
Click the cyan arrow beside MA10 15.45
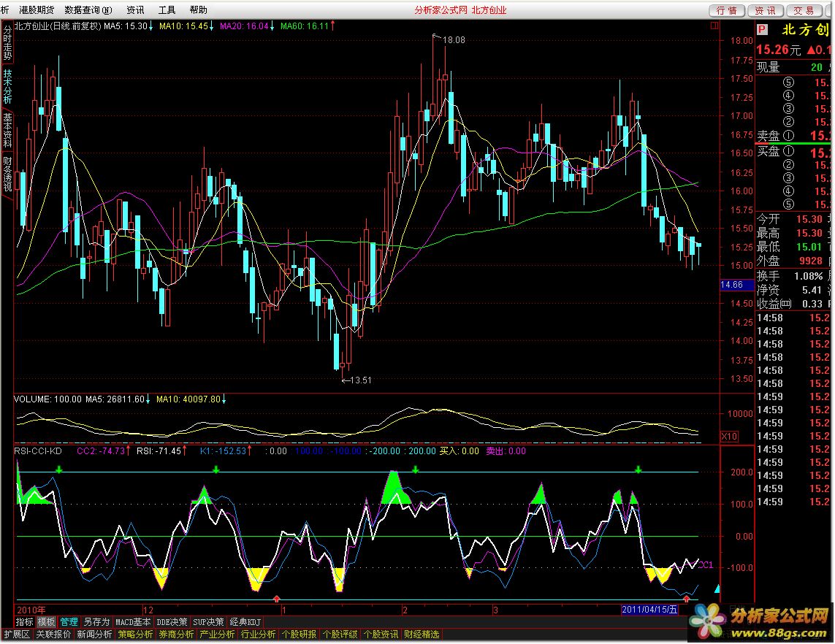(x=211, y=26)
